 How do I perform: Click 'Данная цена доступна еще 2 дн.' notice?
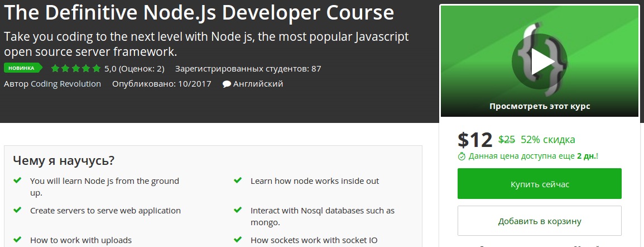[x=533, y=156]
